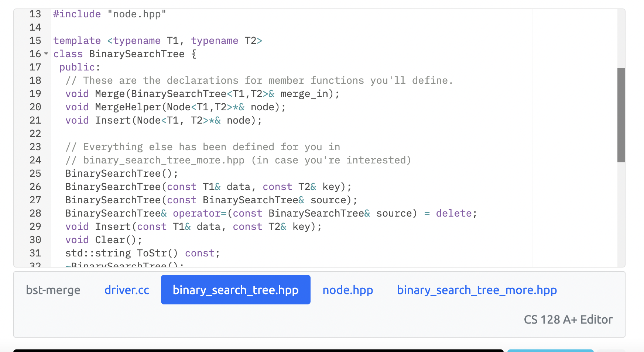Click the blue button below the file tabs

tap(550, 351)
